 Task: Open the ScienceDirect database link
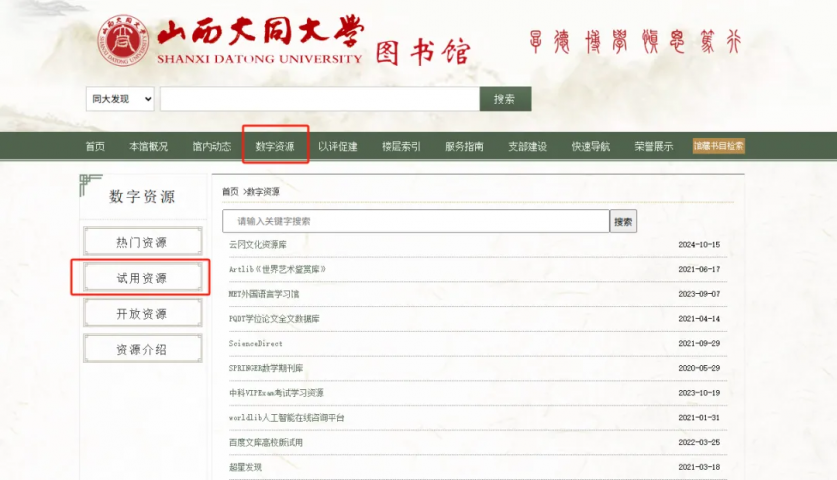(x=255, y=343)
